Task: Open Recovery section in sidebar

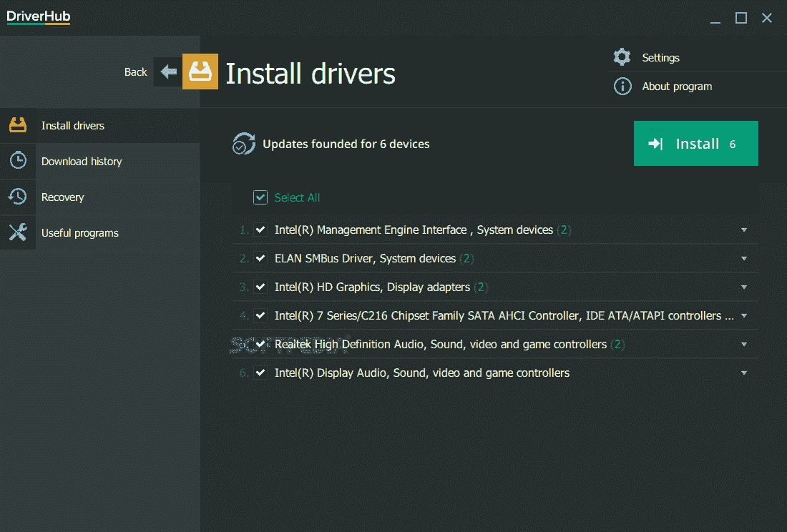Action: tap(100, 197)
